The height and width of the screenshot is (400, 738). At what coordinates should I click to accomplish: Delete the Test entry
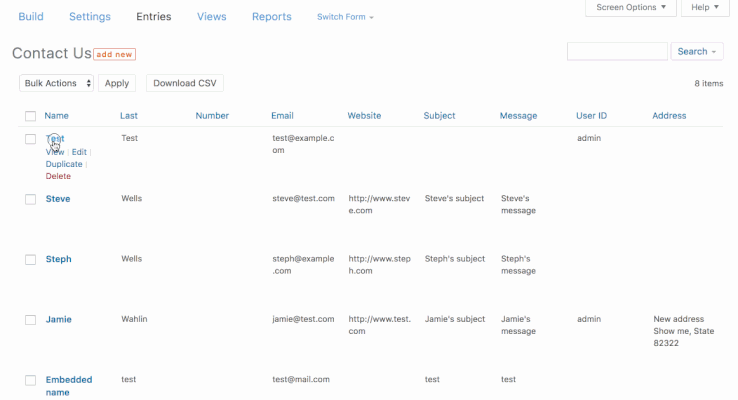tap(58, 176)
